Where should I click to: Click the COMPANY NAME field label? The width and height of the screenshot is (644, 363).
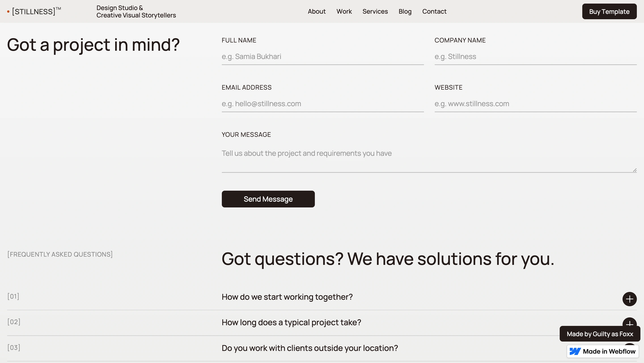(460, 40)
